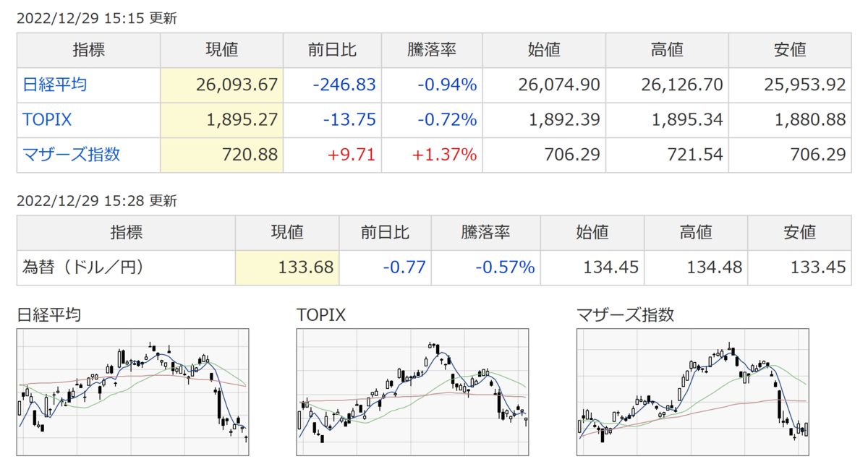
Task: Click the exchange low value 133.45
Action: click(818, 267)
